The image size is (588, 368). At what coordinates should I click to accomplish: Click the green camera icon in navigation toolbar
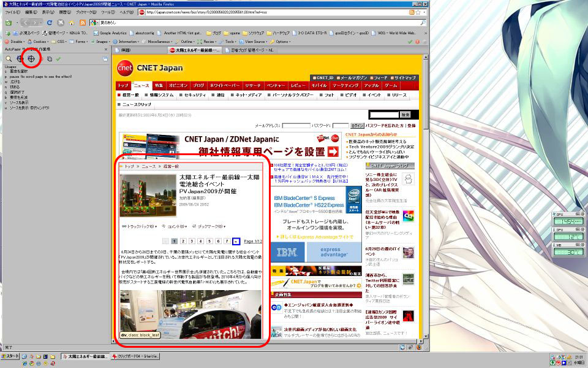[9, 23]
